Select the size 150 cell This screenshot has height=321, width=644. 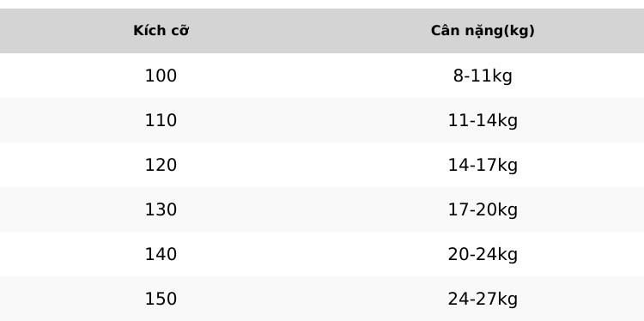point(161,299)
